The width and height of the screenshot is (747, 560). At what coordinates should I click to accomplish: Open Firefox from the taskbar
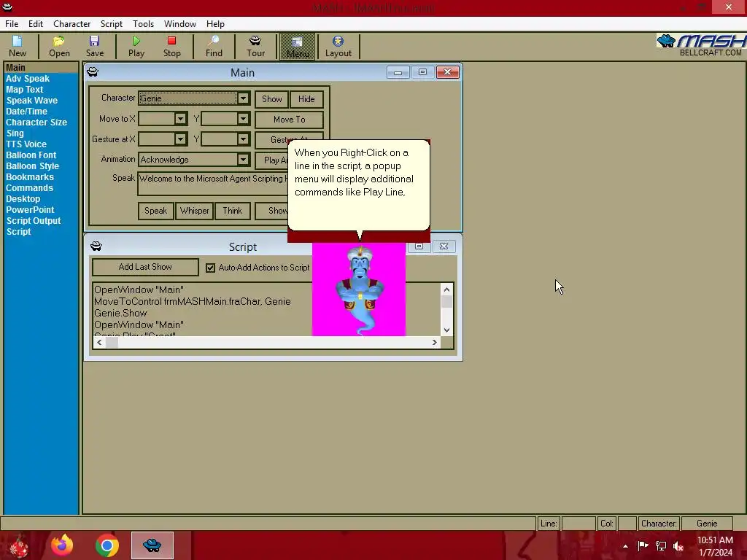[62, 545]
